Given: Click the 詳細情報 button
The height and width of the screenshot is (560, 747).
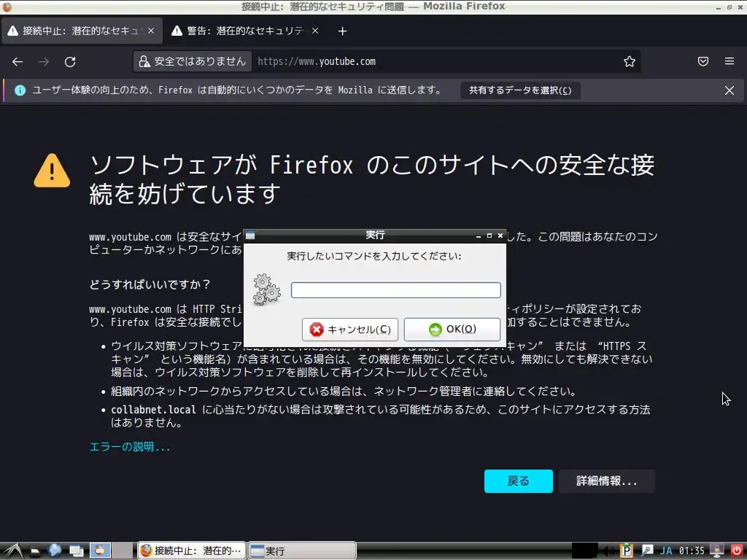Looking at the screenshot, I should click(606, 481).
